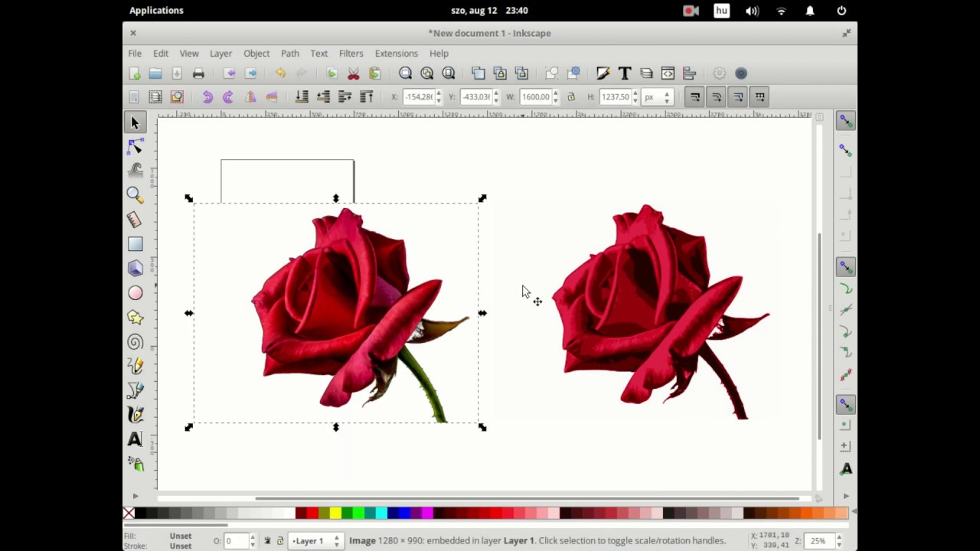The width and height of the screenshot is (980, 551).
Task: Toggle snapping with the topmost snap button
Action: point(845,120)
